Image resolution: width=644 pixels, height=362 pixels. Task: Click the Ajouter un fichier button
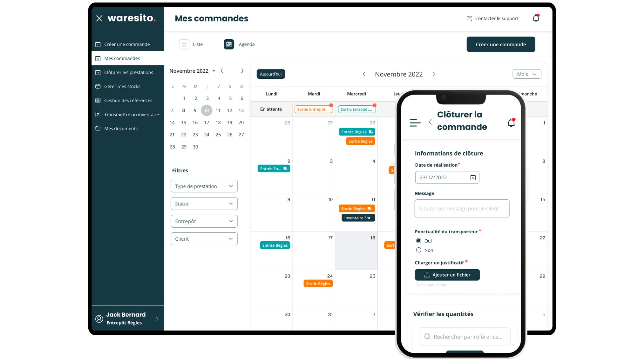pos(447,275)
